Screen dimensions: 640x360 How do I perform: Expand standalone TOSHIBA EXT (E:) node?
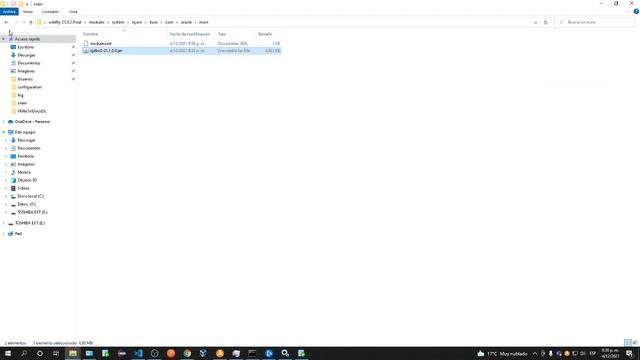point(4,223)
